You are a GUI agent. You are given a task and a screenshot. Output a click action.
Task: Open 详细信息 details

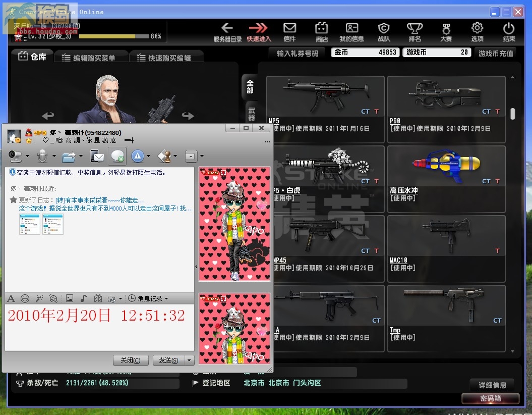[x=492, y=385]
